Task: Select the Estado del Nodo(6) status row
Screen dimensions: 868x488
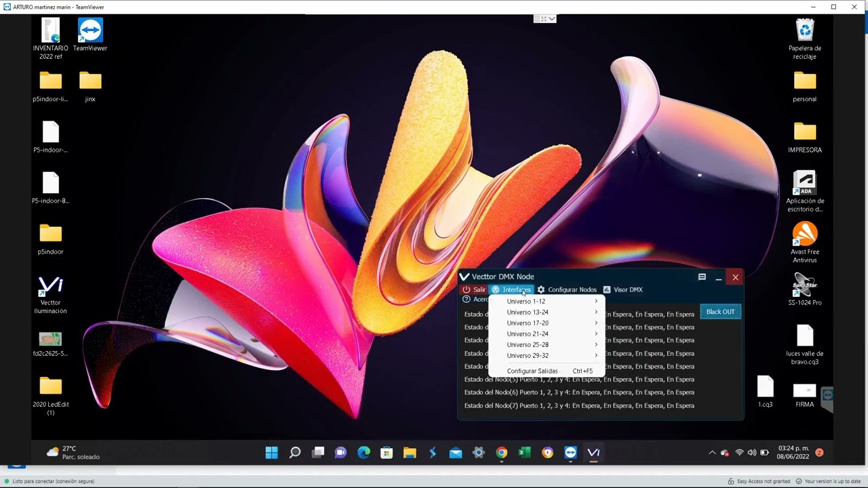Action: click(x=579, y=392)
